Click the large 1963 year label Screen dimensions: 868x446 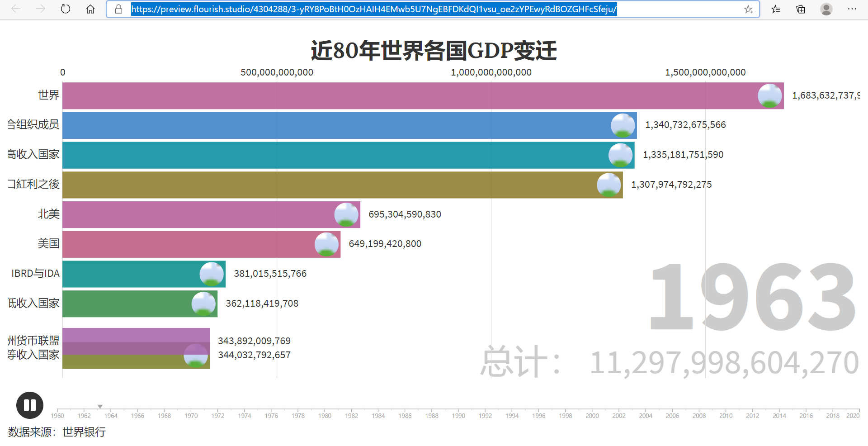(x=752, y=297)
